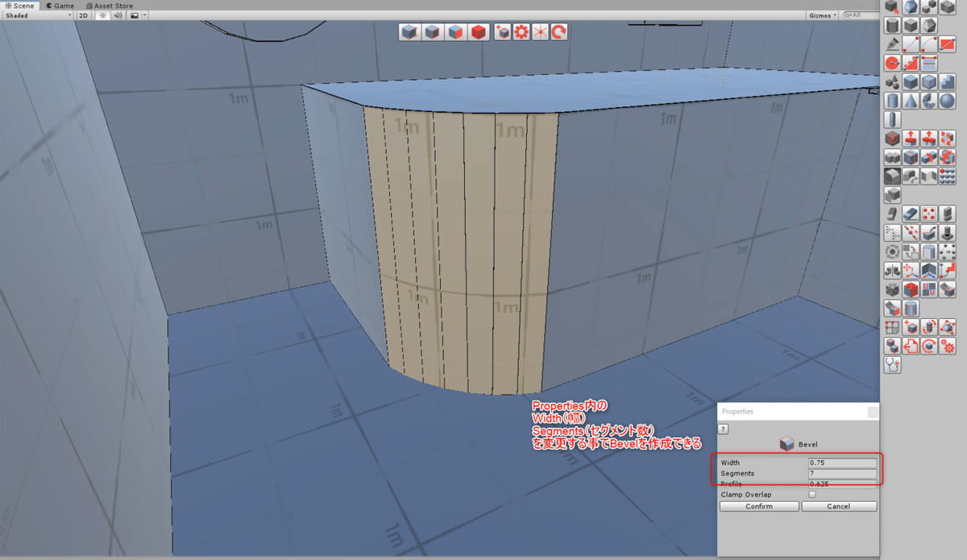Select the Box primitive tool
The image size is (967, 560).
click(911, 81)
